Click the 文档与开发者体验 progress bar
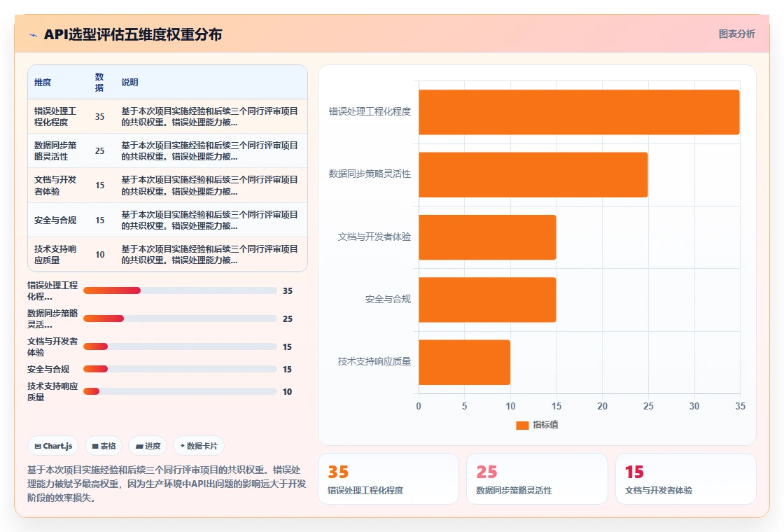784x532 pixels. click(180, 346)
